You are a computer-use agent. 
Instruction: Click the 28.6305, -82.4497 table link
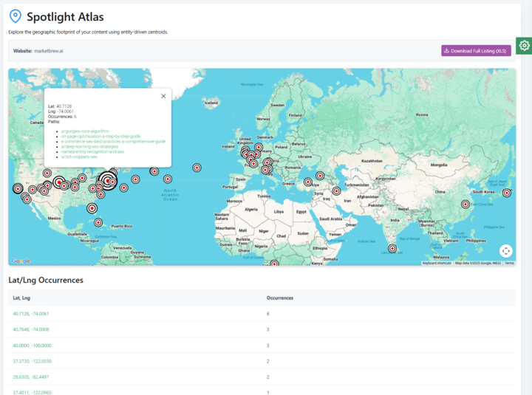click(31, 377)
